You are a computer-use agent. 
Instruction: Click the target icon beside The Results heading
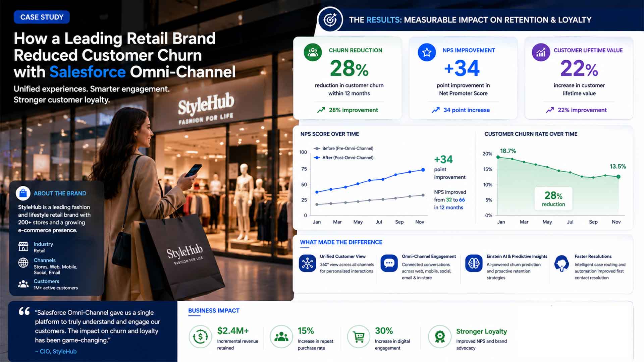click(x=330, y=20)
